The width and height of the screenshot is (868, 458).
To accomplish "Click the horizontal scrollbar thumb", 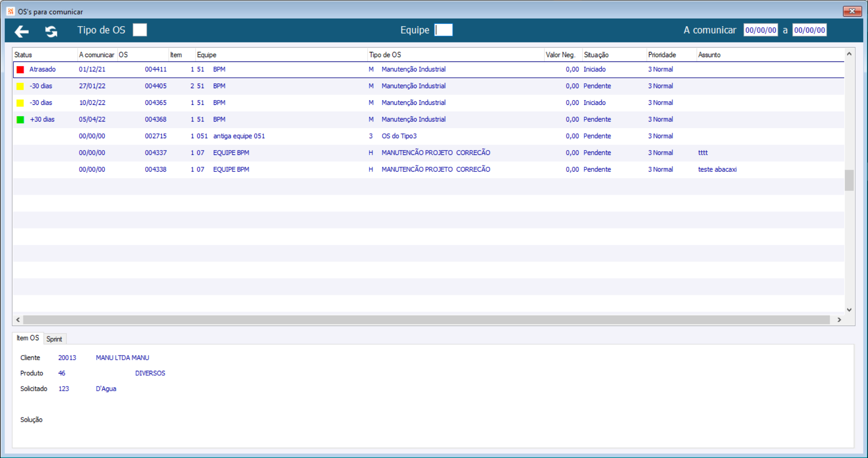I will 427,320.
